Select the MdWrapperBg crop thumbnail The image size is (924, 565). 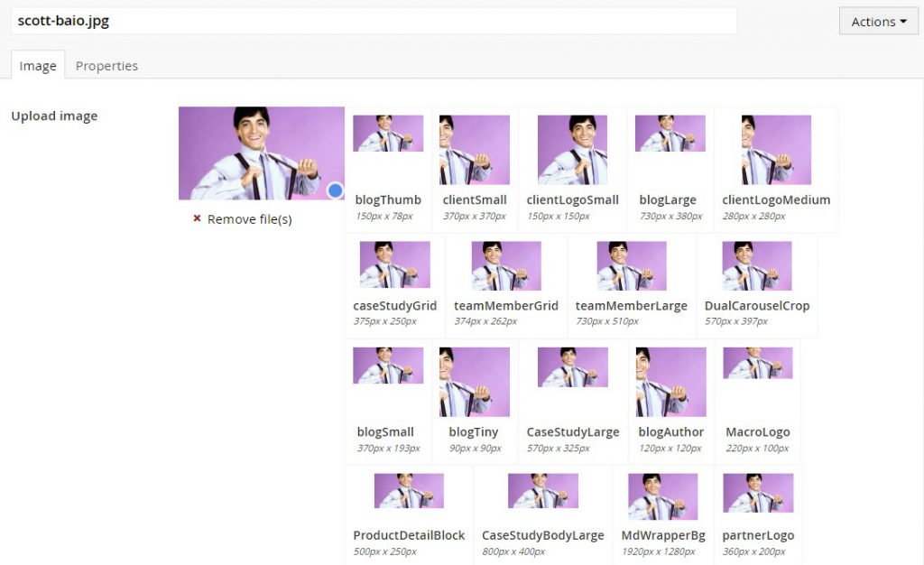662,496
